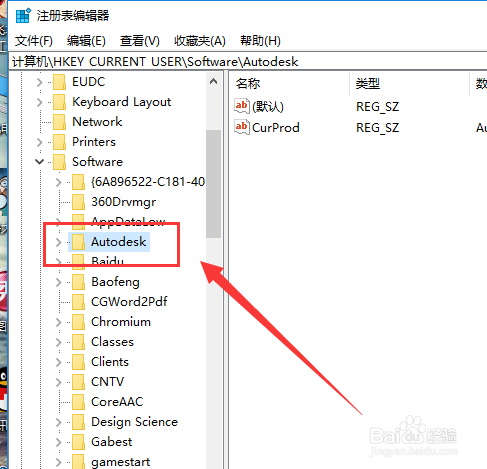
Task: Click the Gabest folder icon
Action: pos(78,442)
